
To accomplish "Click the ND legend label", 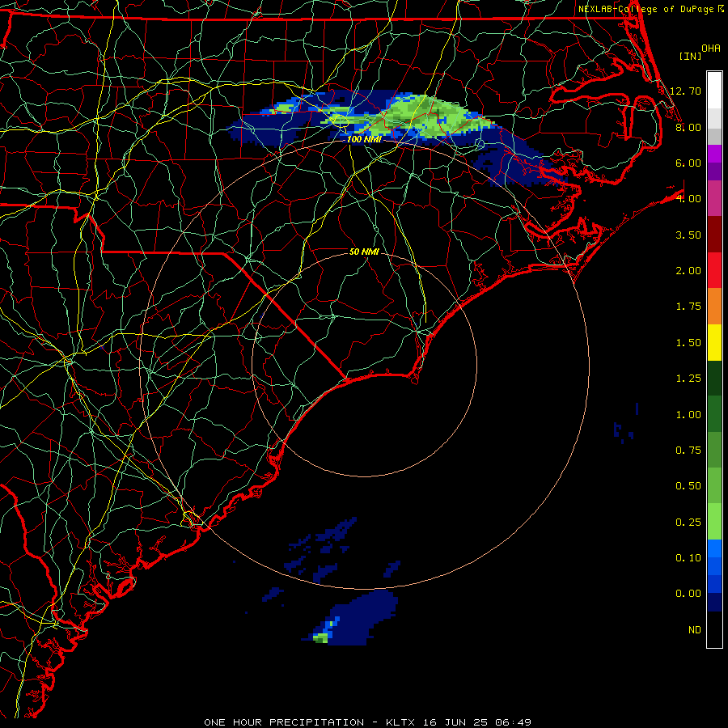I will 695,630.
